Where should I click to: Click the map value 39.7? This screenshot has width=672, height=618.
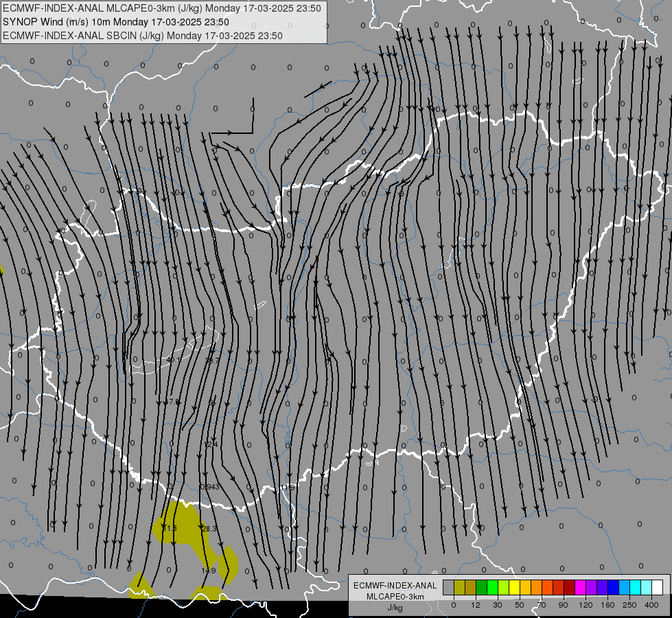(212, 360)
